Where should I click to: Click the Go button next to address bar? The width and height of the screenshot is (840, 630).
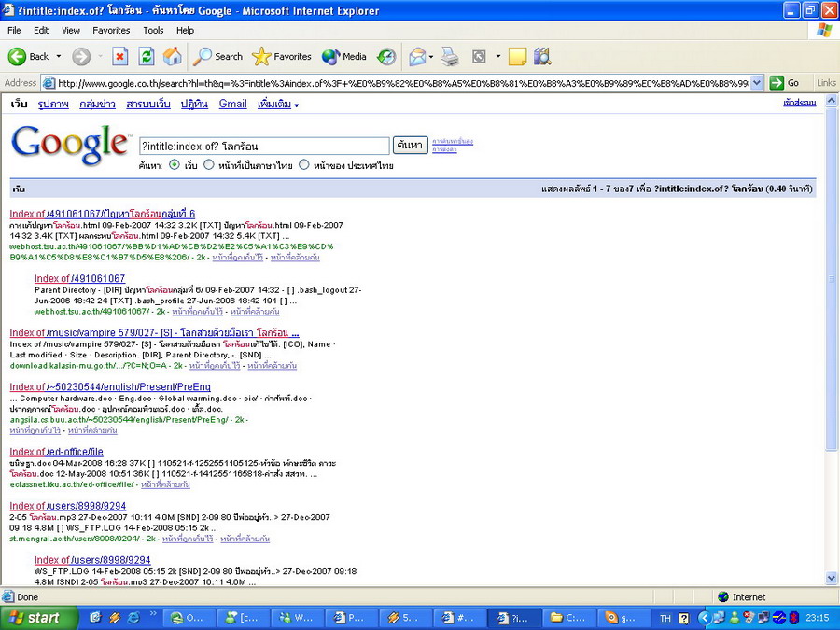(x=785, y=83)
